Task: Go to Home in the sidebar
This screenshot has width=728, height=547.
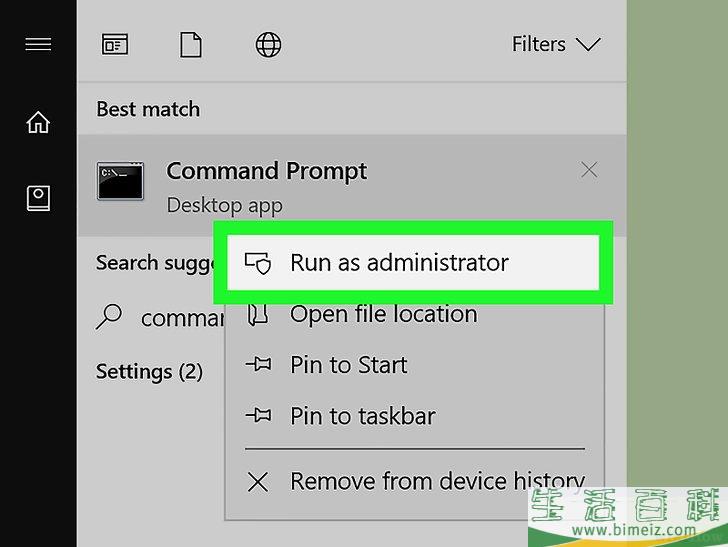Action: click(x=38, y=122)
